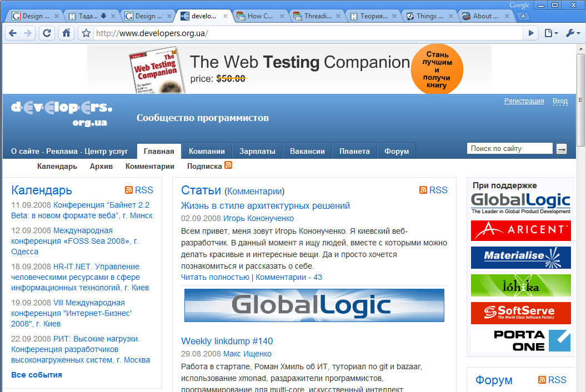Go forward with the browser forward arrow

point(28,33)
